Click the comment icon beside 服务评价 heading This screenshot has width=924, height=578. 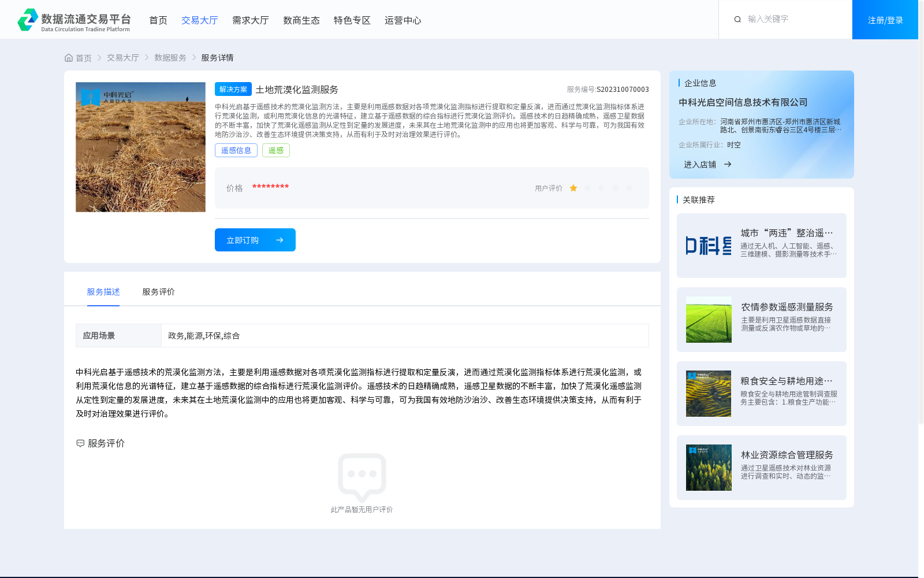[80, 443]
